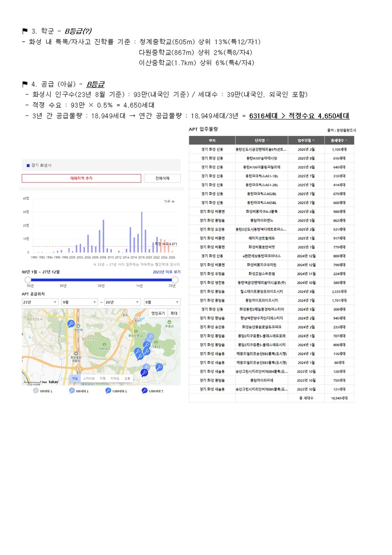Select the 1,000세대↑ legend marker icon
Image resolution: width=392 pixels, height=555 pixels.
144,391
